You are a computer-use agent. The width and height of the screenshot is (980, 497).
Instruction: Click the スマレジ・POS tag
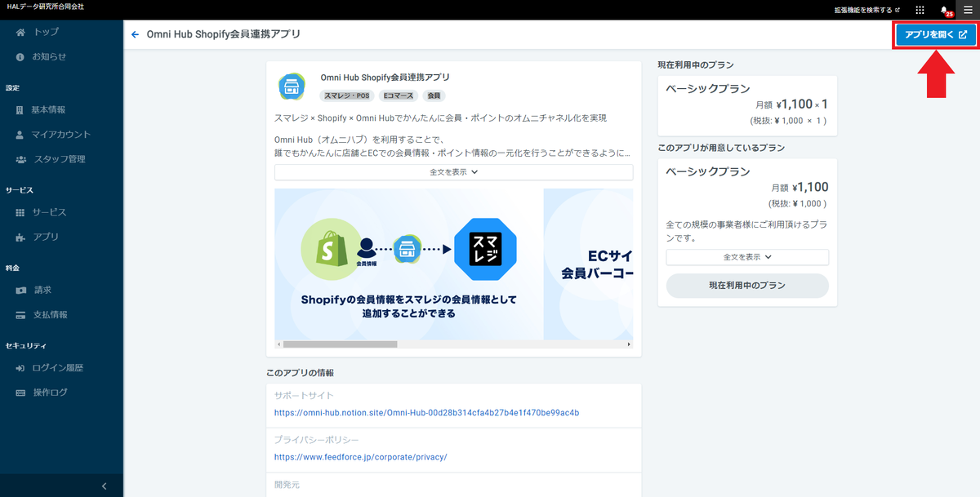347,95
